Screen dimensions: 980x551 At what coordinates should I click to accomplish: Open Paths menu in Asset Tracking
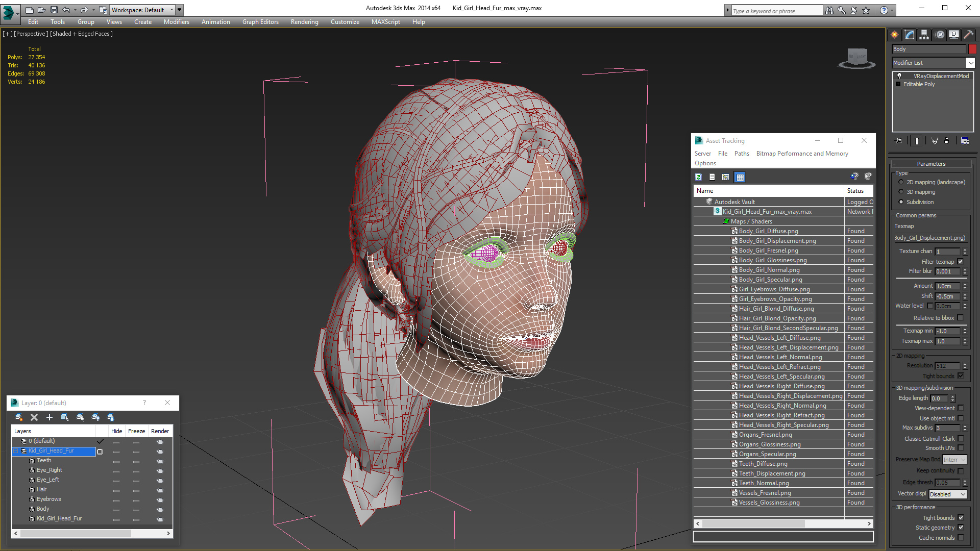(742, 154)
